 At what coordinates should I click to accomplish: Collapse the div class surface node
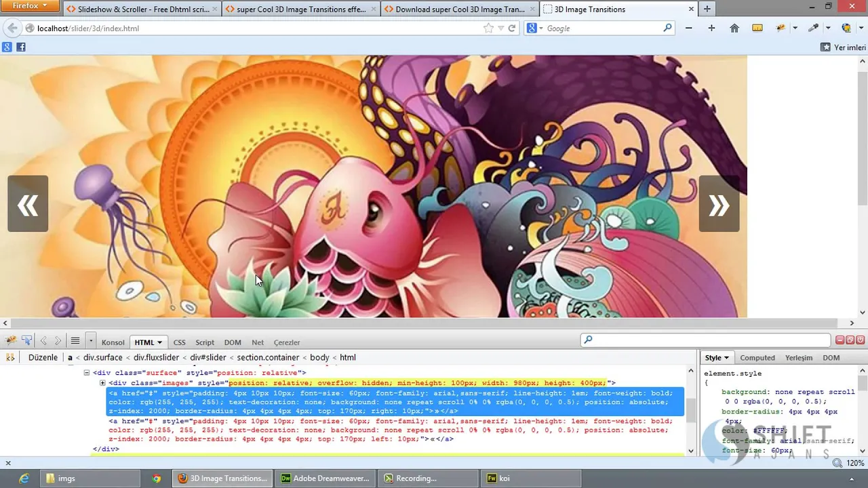coord(87,373)
